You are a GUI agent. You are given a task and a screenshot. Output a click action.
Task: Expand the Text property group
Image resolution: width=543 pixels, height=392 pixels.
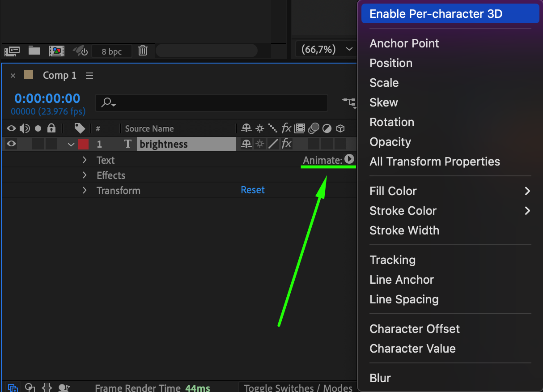pos(85,160)
